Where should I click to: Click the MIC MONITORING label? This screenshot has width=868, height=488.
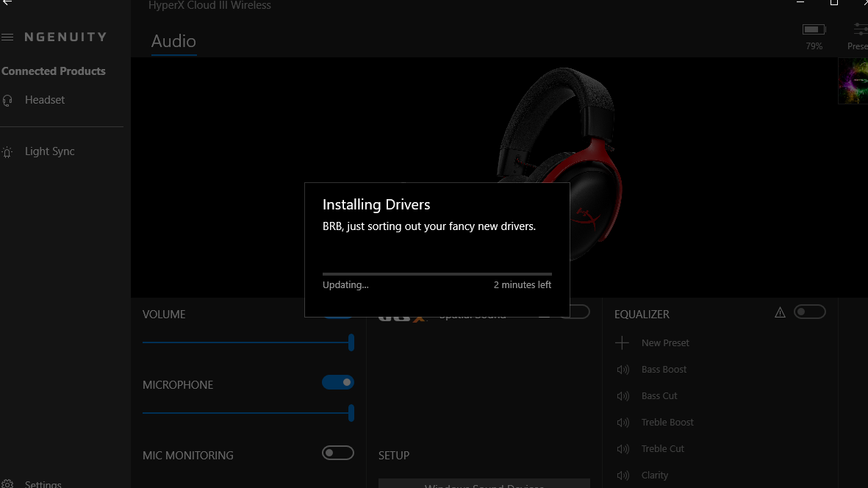coord(188,456)
